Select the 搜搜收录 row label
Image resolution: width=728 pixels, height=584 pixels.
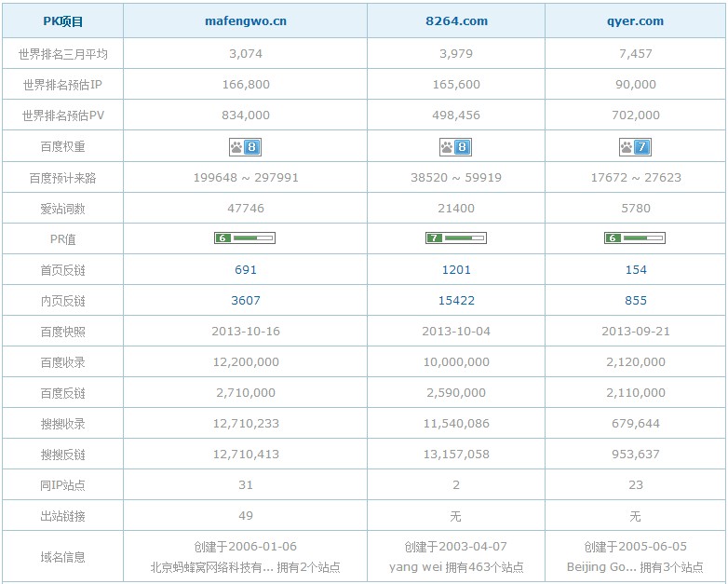pos(62,424)
